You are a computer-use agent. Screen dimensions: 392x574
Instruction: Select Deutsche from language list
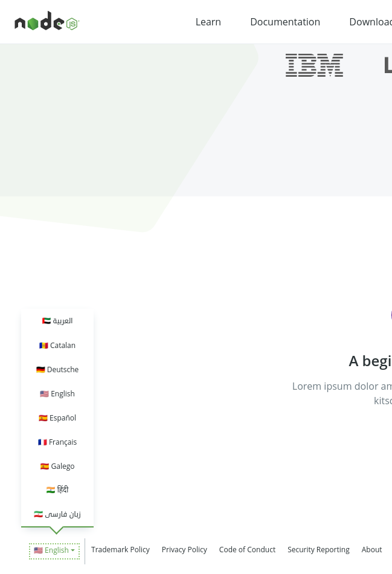(x=57, y=369)
